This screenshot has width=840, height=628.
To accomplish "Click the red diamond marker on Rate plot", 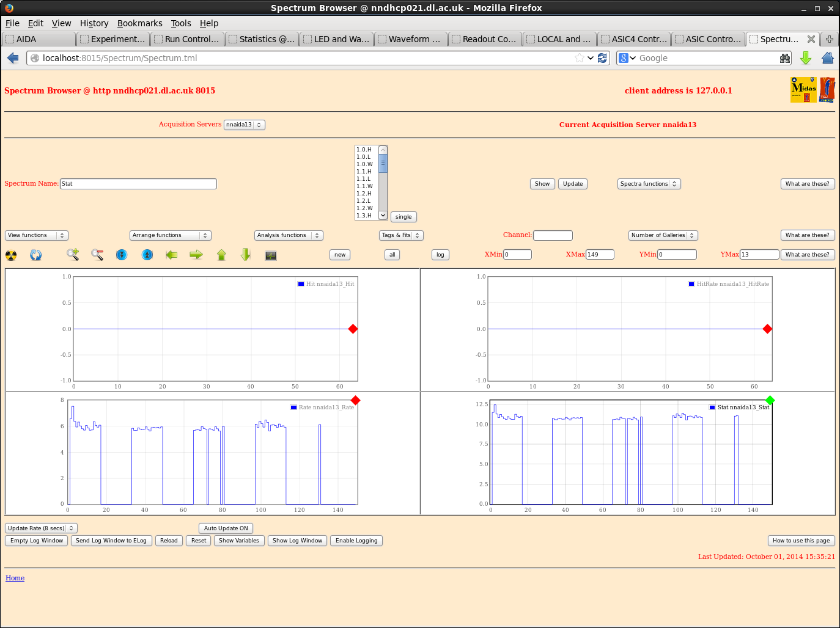I will [x=356, y=400].
